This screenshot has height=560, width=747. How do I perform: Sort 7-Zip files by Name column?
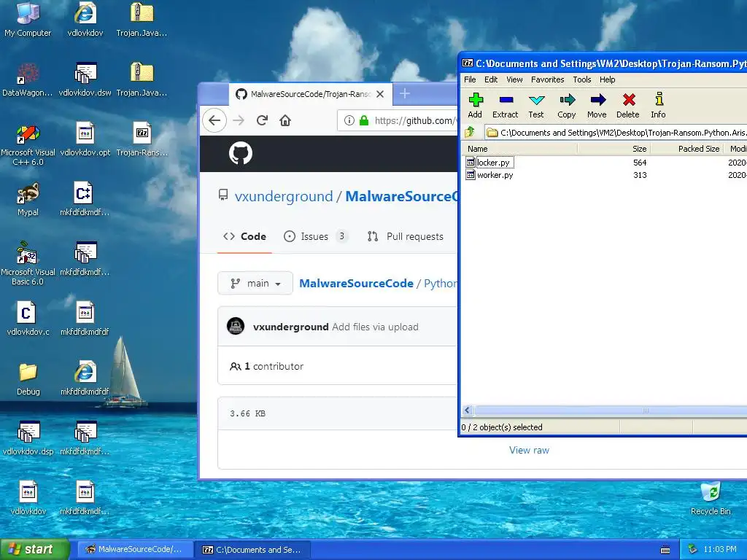(x=519, y=149)
